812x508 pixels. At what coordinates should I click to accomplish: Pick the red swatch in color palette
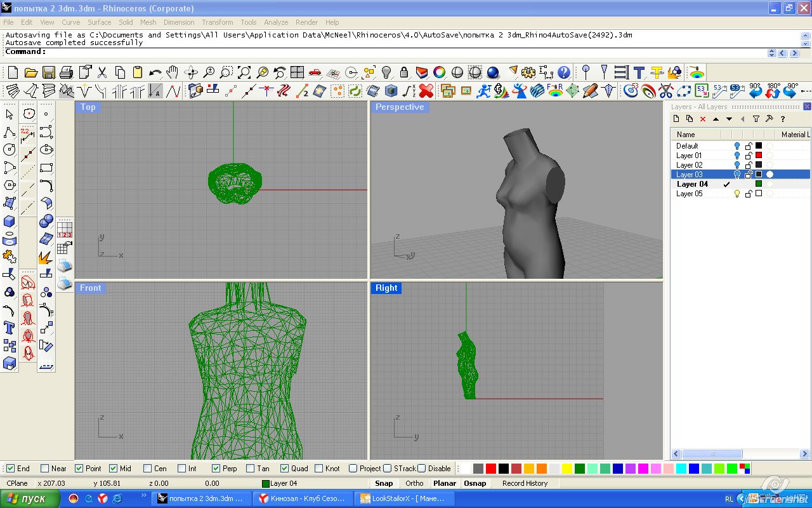tap(490, 469)
